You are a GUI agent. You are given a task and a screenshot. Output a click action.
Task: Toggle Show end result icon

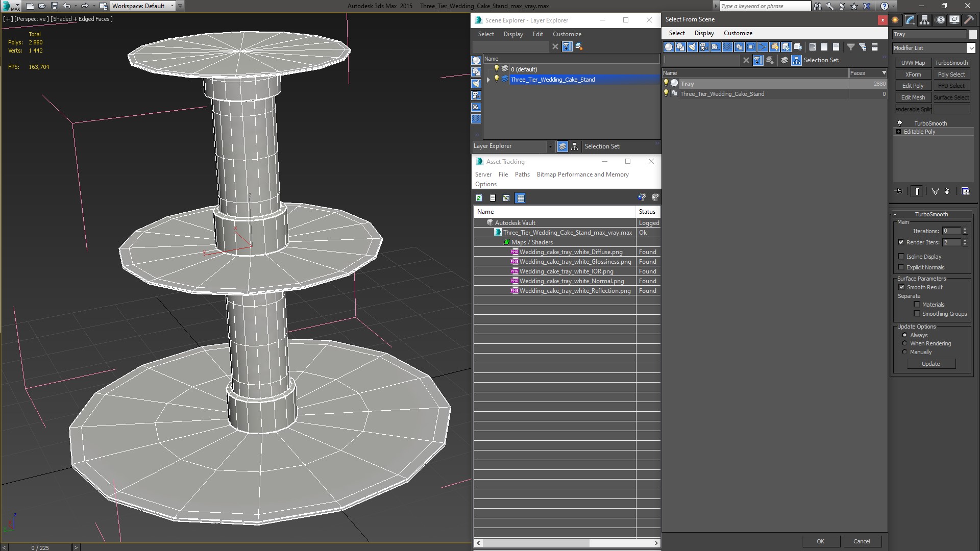point(917,191)
